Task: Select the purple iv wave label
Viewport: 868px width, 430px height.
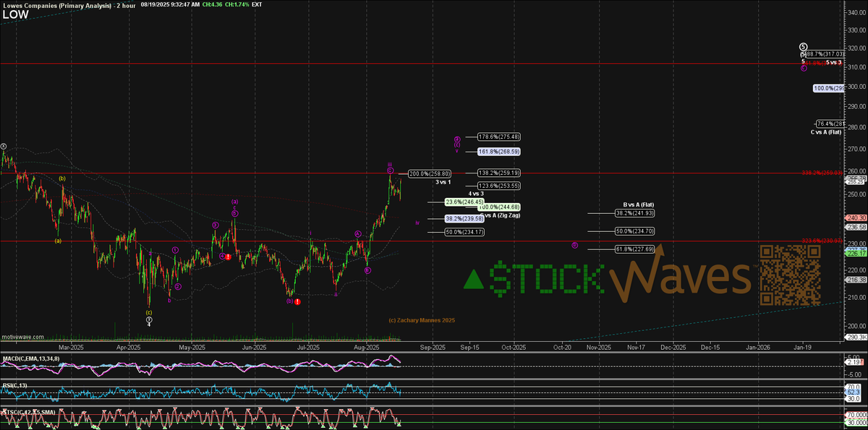Action: click(x=417, y=223)
